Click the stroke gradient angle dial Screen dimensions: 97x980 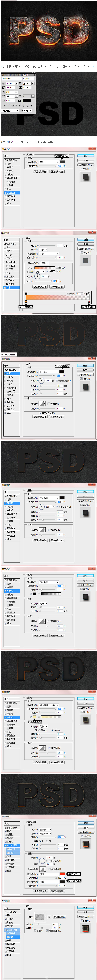pos(37,277)
